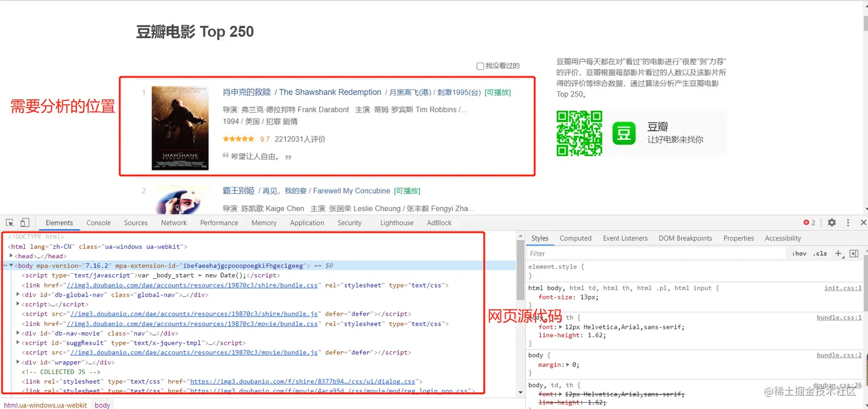The width and height of the screenshot is (868, 409).
Task: Click 可播放 next to Shawshank Redemption
Action: [497, 92]
